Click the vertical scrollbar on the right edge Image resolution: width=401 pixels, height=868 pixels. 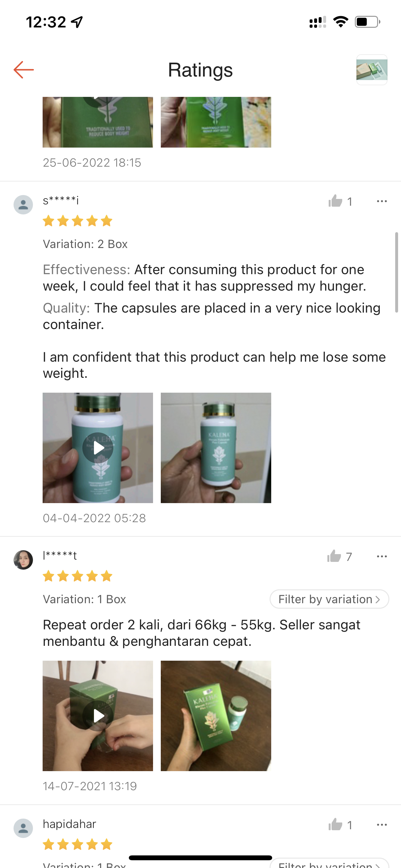[396, 272]
